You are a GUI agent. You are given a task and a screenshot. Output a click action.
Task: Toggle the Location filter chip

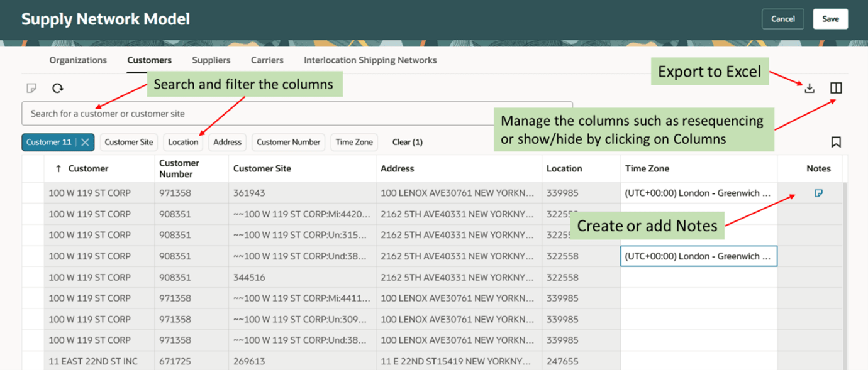[183, 142]
